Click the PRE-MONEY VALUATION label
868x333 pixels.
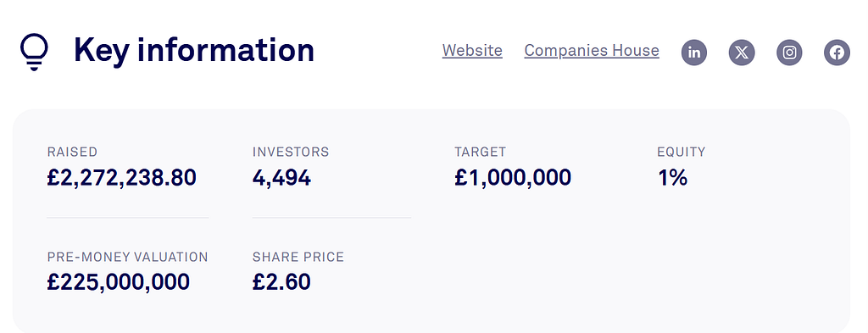tap(128, 258)
